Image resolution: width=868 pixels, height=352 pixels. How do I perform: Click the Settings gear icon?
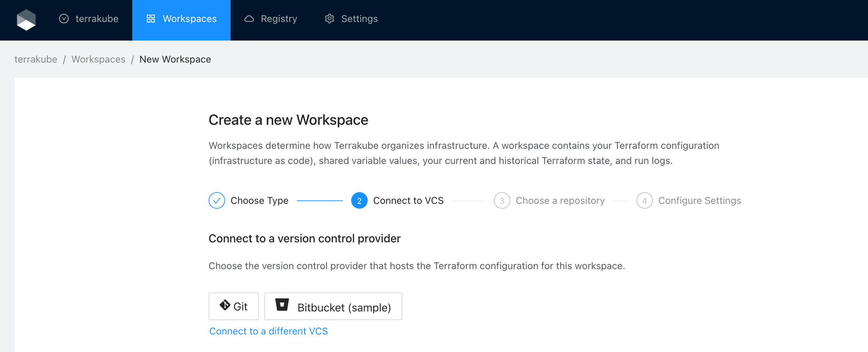(330, 19)
